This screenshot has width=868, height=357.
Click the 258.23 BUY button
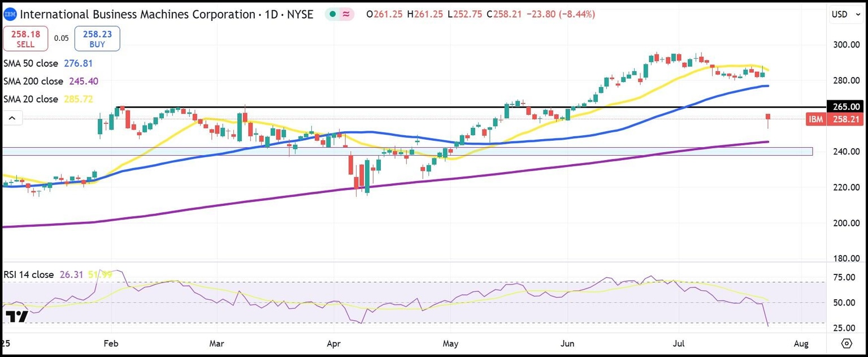pos(97,38)
